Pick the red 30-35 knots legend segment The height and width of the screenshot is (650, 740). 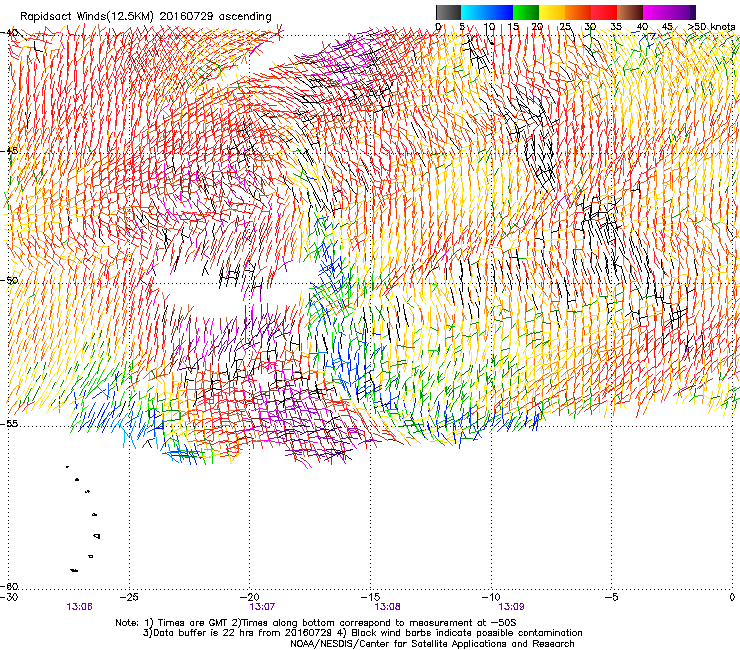coord(604,12)
